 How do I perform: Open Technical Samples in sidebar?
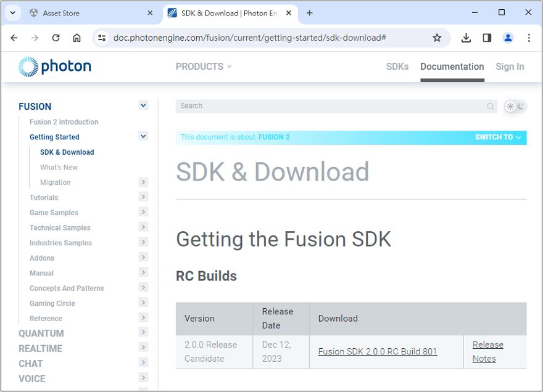point(60,228)
